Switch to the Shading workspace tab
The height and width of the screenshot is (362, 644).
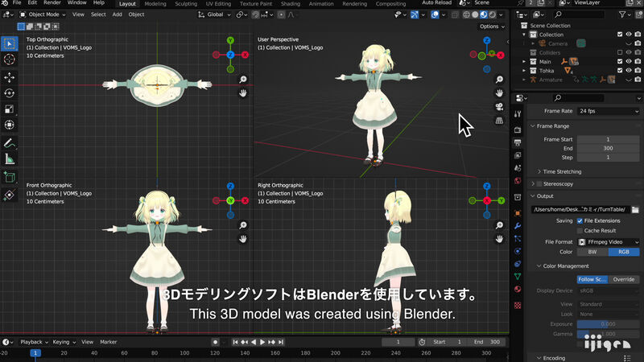pos(291,4)
